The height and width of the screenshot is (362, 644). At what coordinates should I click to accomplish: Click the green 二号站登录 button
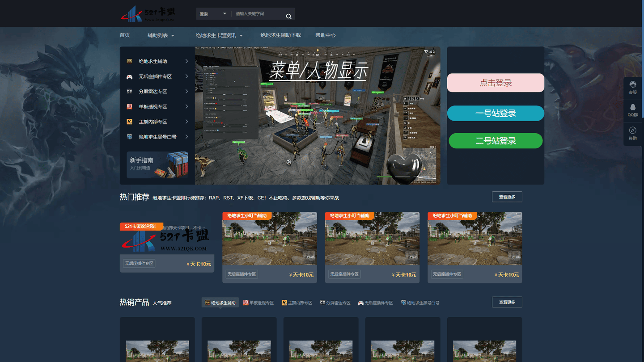click(496, 141)
